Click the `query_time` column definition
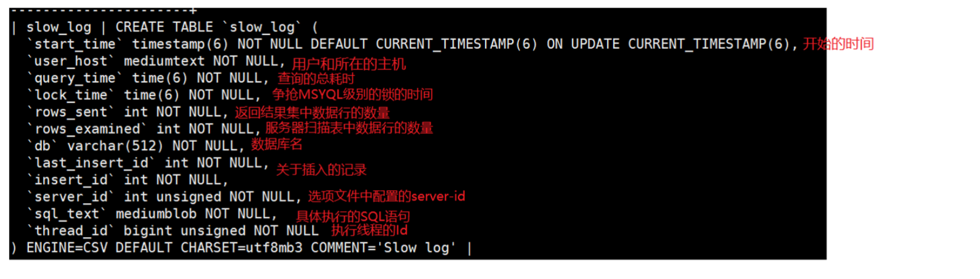The height and width of the screenshot is (279, 980). [148, 78]
